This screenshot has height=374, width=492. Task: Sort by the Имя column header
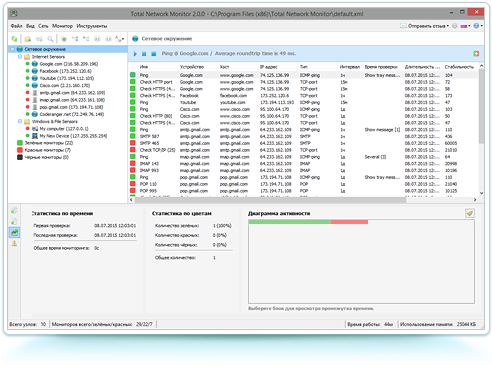158,67
